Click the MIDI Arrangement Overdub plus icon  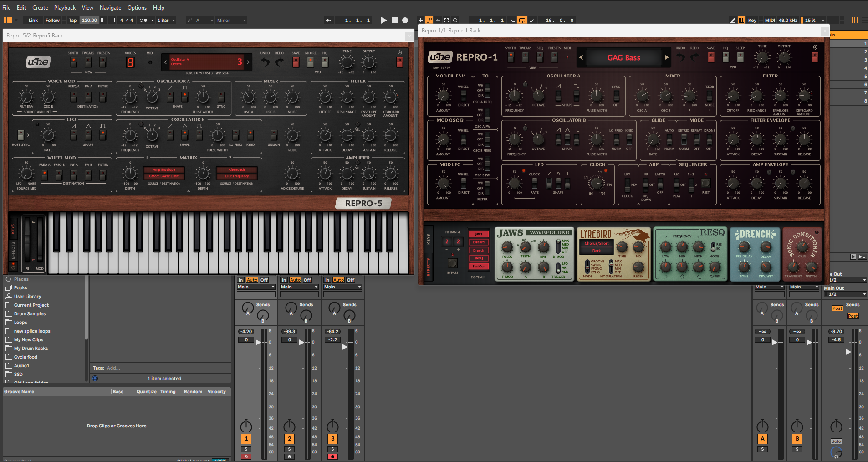420,20
